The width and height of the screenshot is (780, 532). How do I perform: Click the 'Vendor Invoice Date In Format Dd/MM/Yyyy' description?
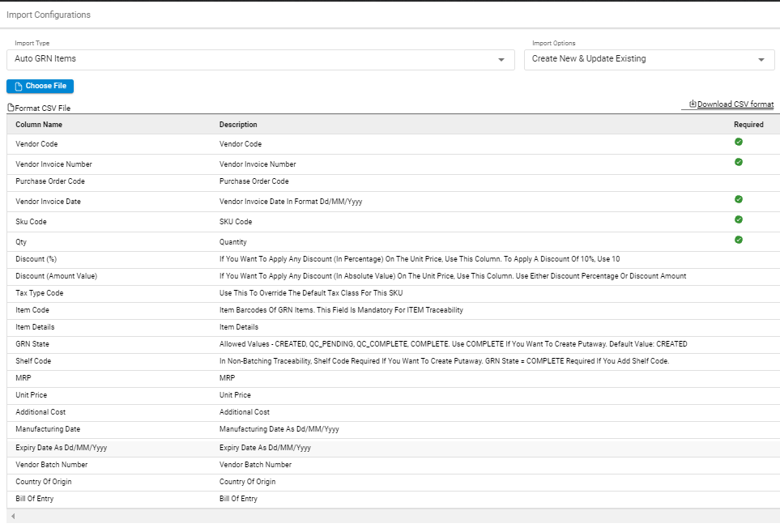(291, 202)
